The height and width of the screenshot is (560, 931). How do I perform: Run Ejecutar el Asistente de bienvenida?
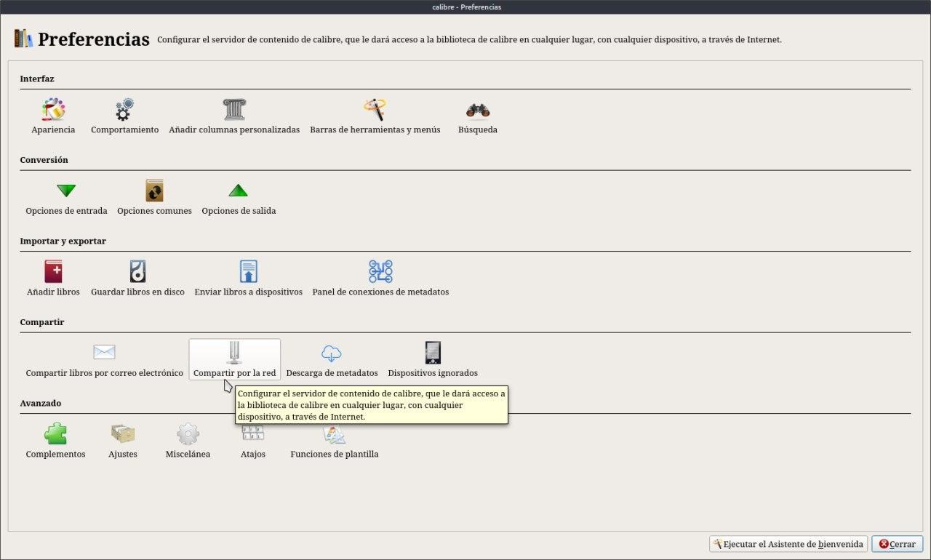point(788,544)
